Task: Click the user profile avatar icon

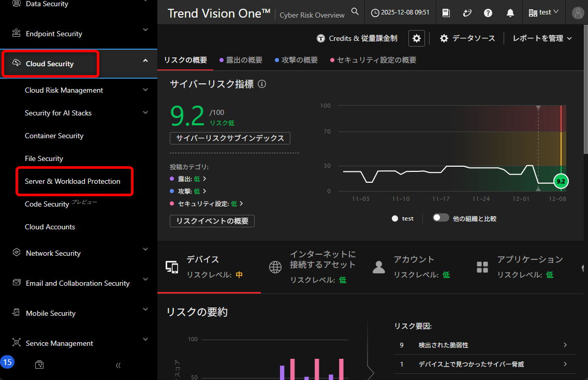Action: point(578,13)
